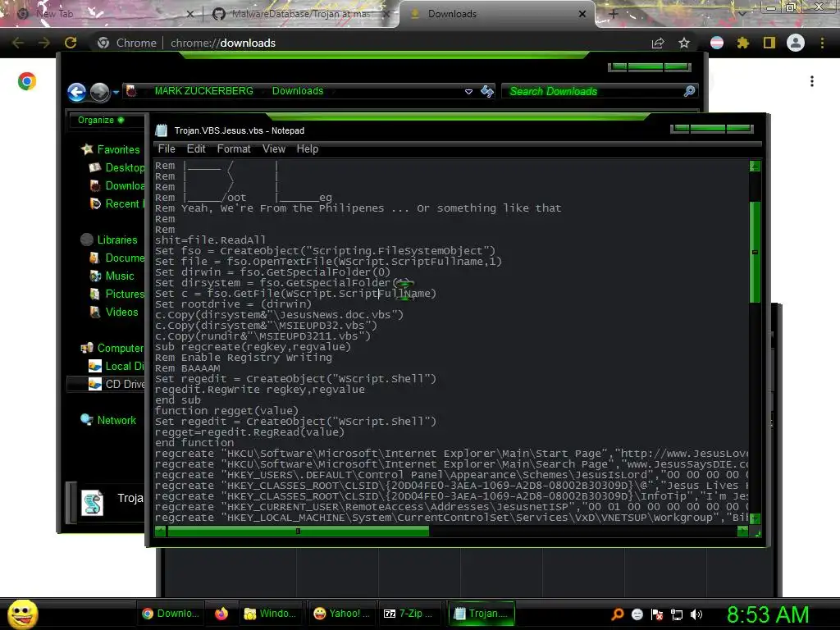Open Firefox from the taskbar

221,614
